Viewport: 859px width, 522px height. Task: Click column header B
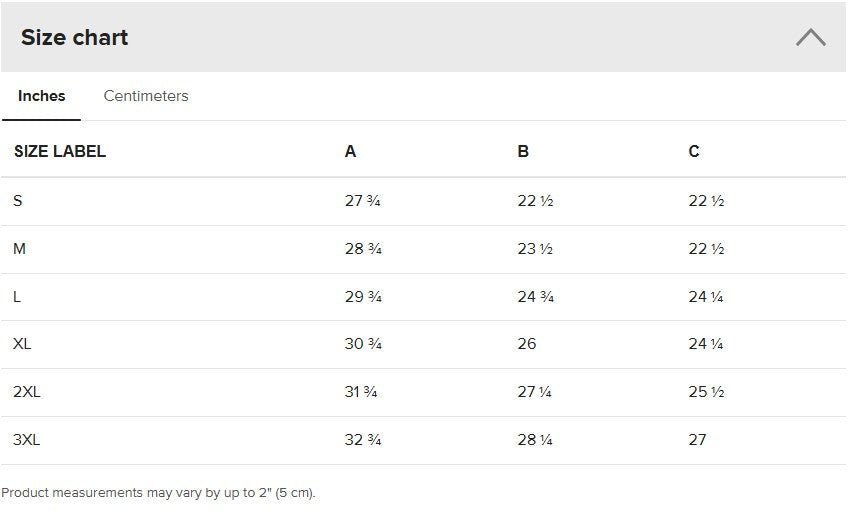coord(523,152)
